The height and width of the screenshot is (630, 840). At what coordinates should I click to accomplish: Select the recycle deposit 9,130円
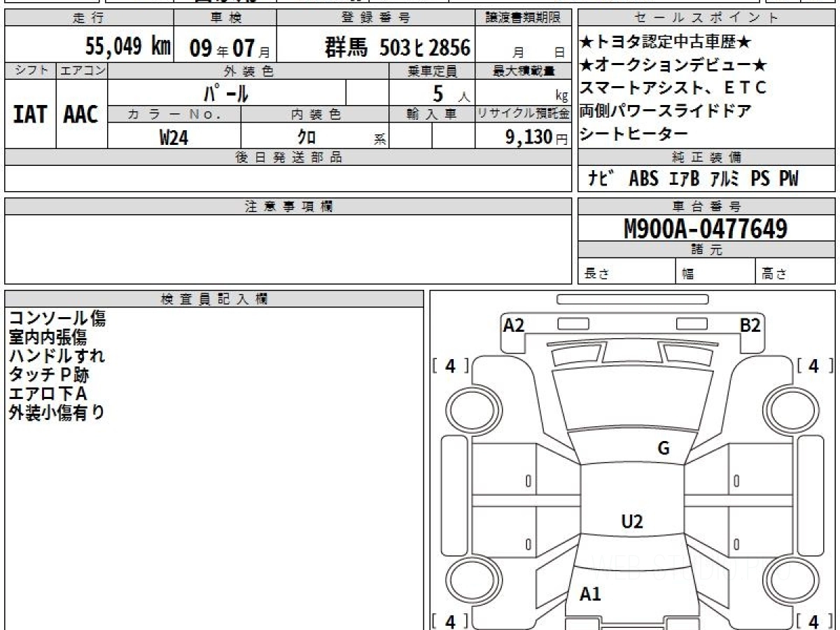point(536,137)
